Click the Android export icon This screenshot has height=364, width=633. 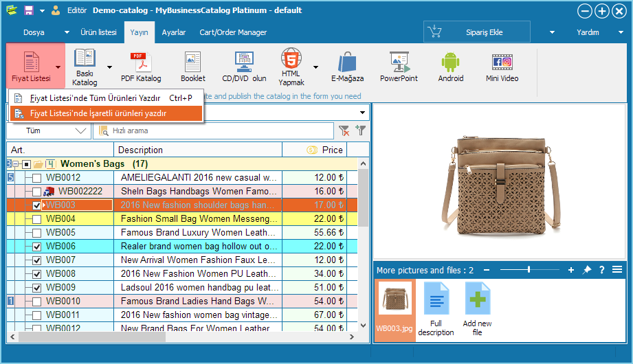pos(451,67)
